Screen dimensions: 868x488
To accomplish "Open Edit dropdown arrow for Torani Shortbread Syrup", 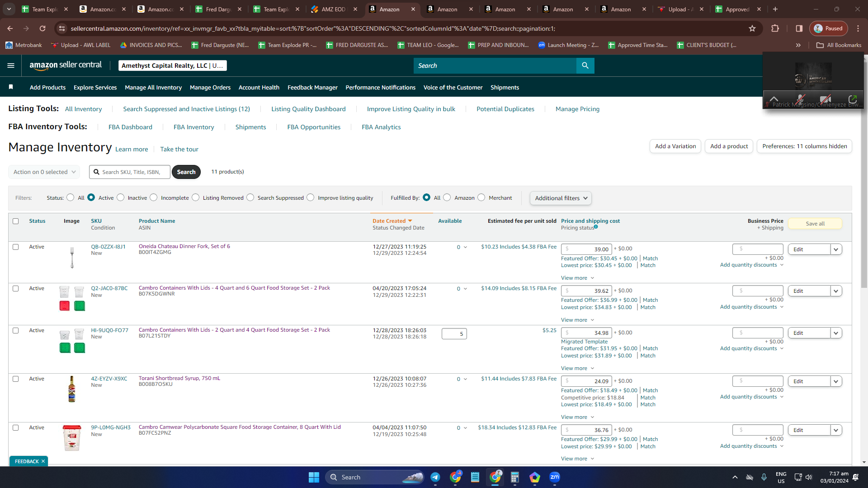I will (836, 381).
